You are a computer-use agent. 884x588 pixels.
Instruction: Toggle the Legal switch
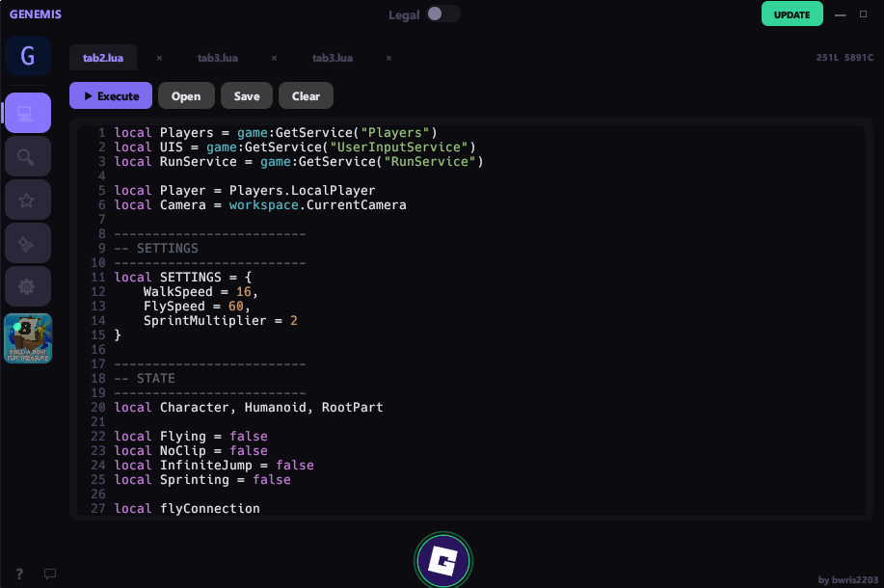[444, 13]
